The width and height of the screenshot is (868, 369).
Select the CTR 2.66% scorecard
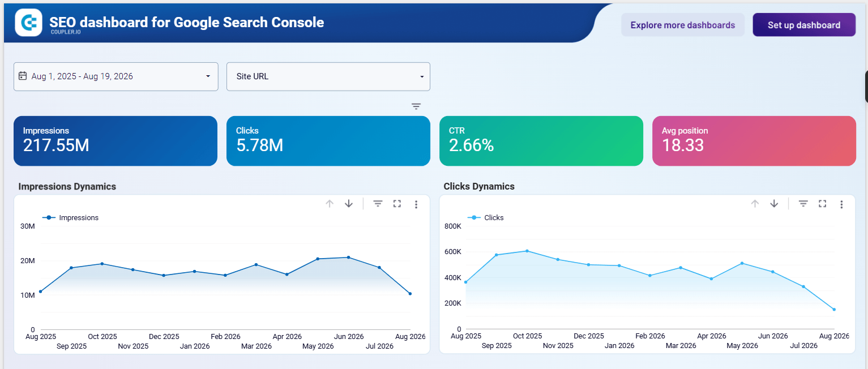click(x=541, y=141)
